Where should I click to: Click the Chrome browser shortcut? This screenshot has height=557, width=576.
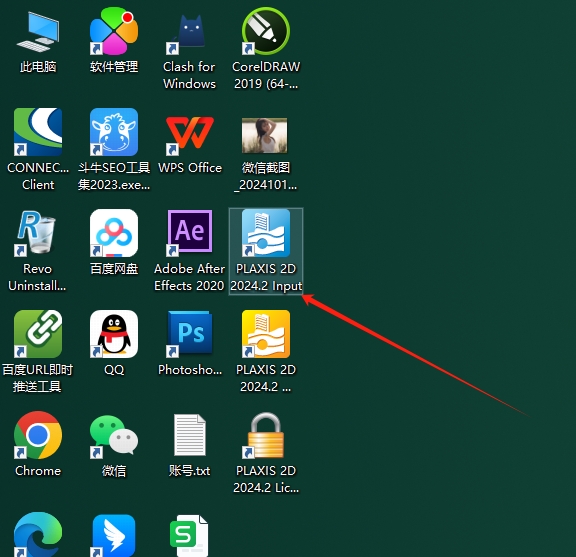coord(38,435)
